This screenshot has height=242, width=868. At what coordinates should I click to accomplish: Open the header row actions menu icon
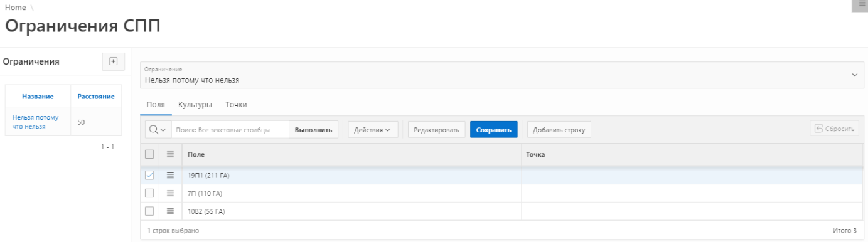[170, 154]
